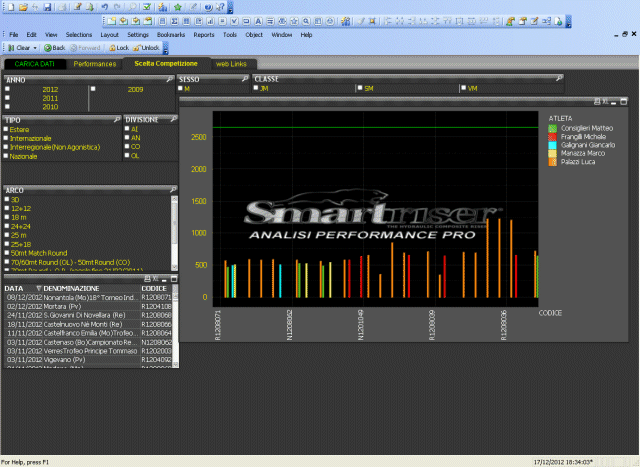Image resolution: width=640 pixels, height=467 pixels.
Task: Search in the ARCO list box
Action: coord(173,189)
